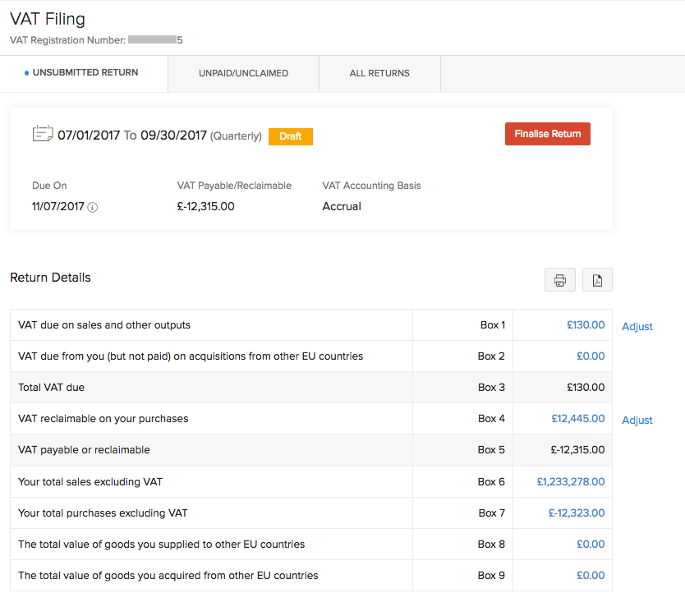Open the All Returns tab
This screenshot has height=616, width=685.
(x=379, y=73)
